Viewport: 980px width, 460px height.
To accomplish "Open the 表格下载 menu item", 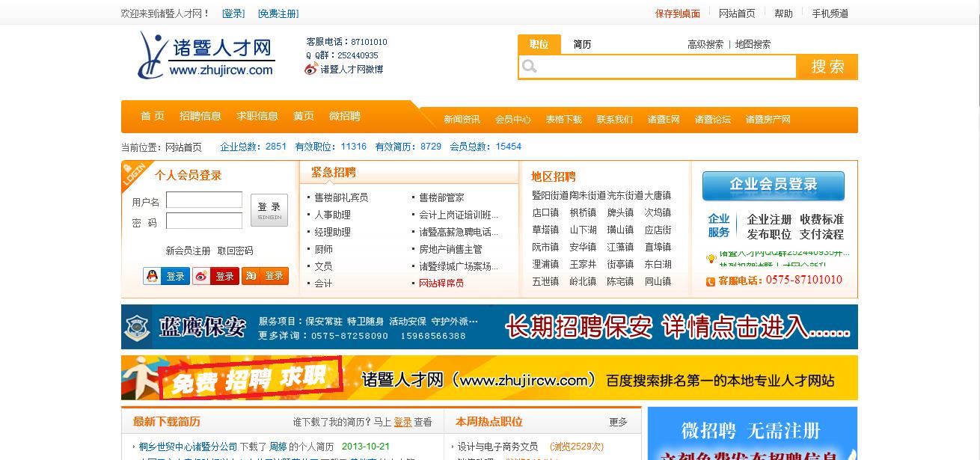I will point(563,120).
